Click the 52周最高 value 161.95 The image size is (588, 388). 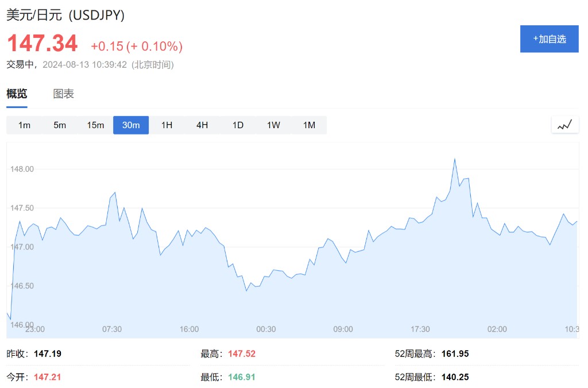[455, 354]
